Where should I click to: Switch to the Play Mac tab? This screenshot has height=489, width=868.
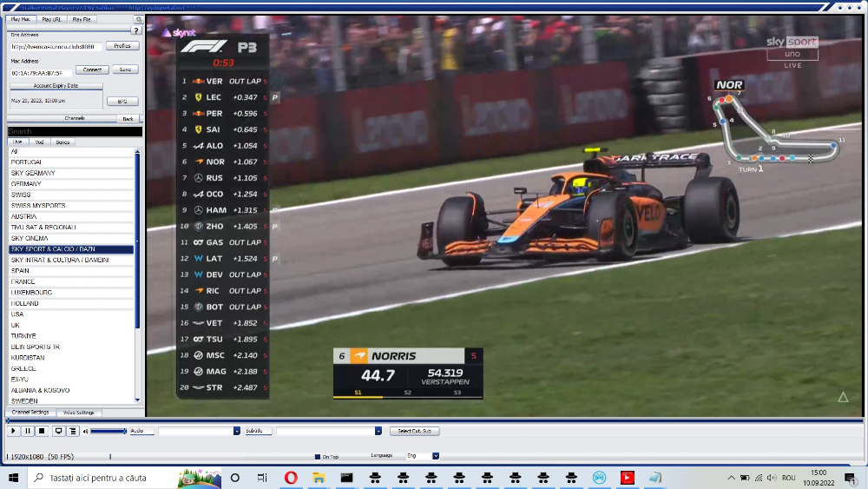21,19
